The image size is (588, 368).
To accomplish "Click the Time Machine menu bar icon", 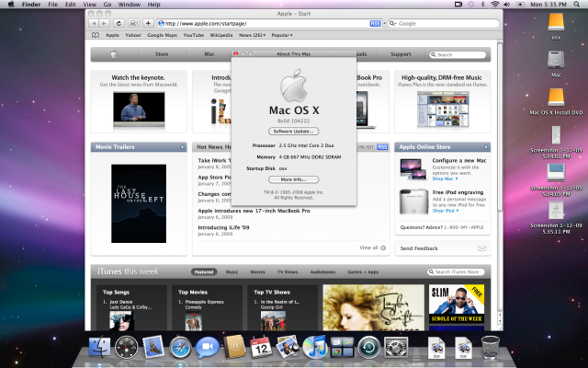I will (470, 4).
